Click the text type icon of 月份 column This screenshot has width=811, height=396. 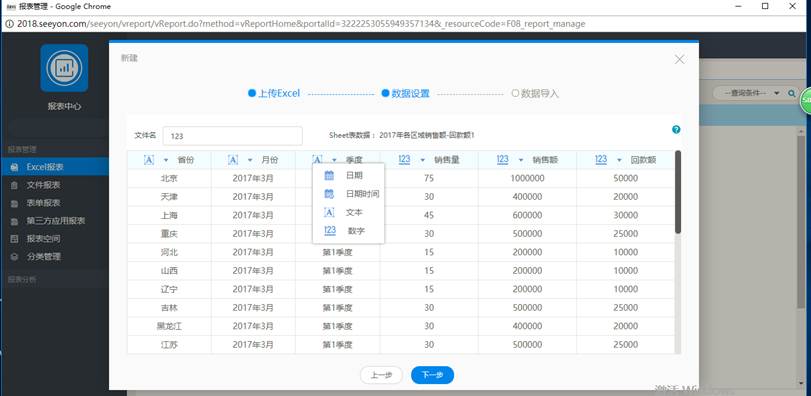pos(233,160)
